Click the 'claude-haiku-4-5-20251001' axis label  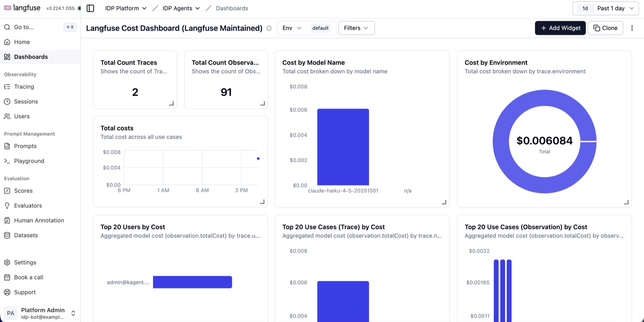pos(343,191)
